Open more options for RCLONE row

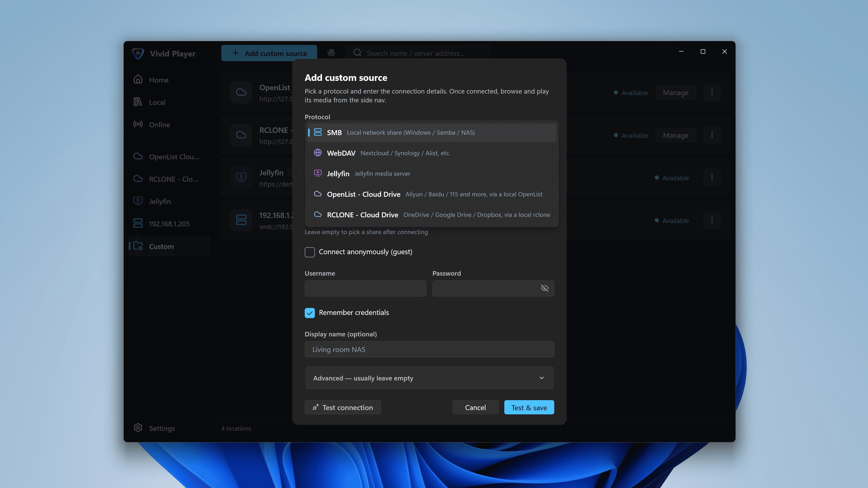point(712,135)
